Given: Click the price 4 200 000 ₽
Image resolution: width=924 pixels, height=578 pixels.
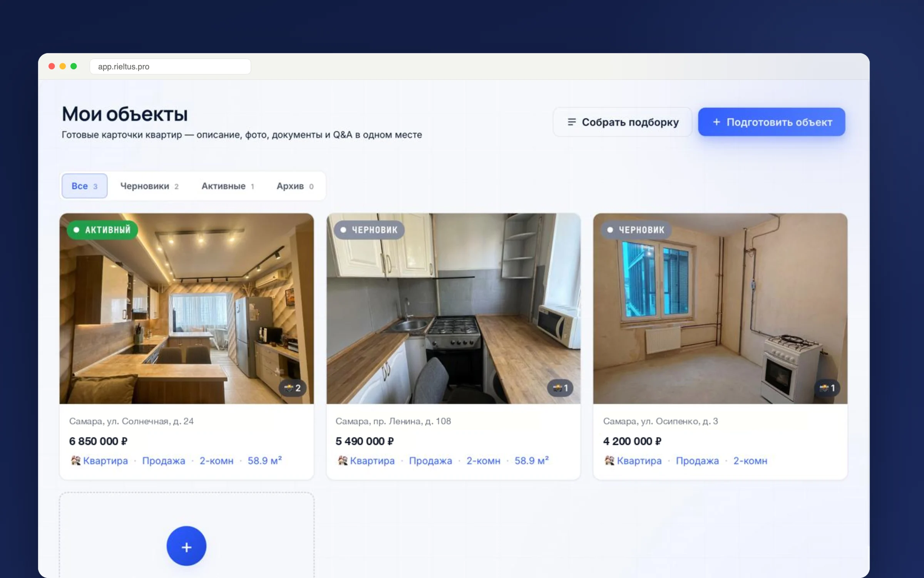Looking at the screenshot, I should 632,441.
